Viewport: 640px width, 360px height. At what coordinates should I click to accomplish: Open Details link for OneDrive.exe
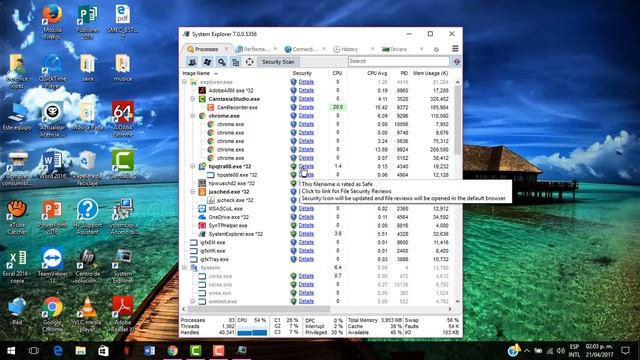(306, 217)
